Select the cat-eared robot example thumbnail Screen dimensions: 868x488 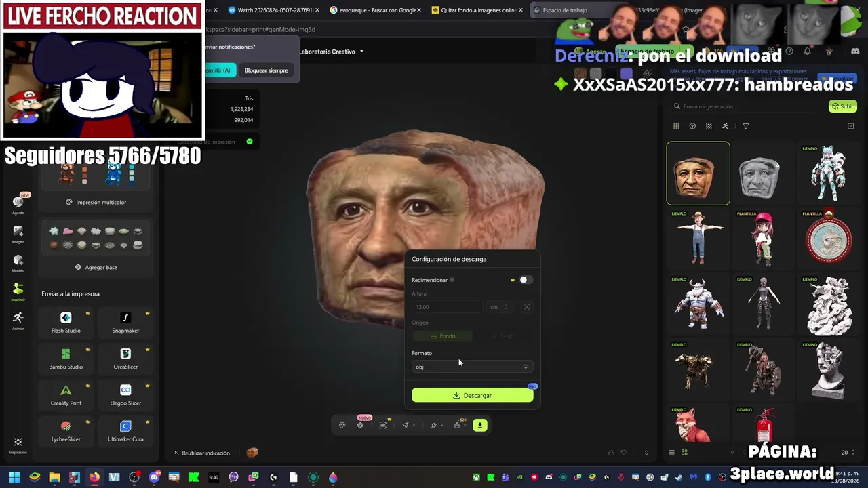pyautogui.click(x=828, y=173)
